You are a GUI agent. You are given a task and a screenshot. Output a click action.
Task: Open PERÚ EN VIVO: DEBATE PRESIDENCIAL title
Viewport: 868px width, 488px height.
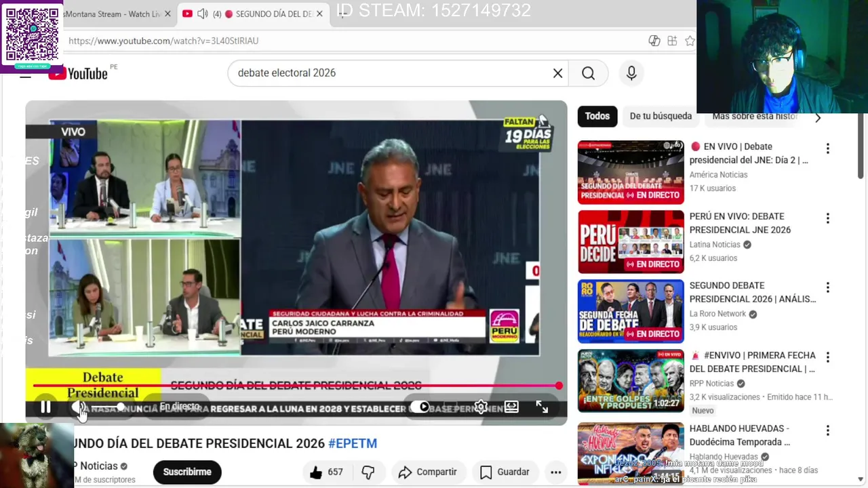pyautogui.click(x=741, y=223)
